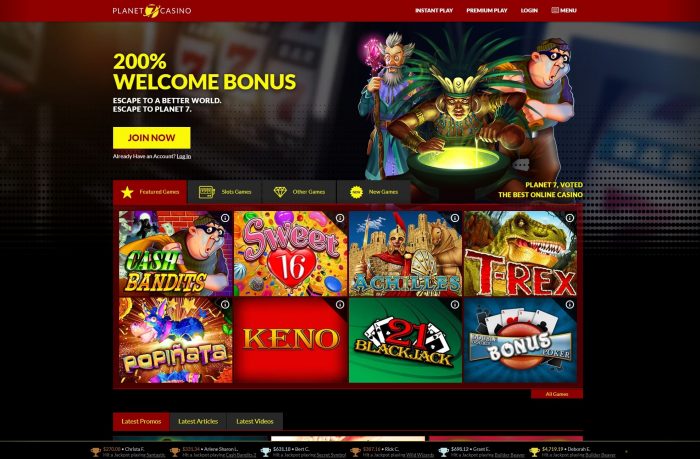Launch the 21 Blackjack game thumbnail
700x459 pixels.
[405, 340]
